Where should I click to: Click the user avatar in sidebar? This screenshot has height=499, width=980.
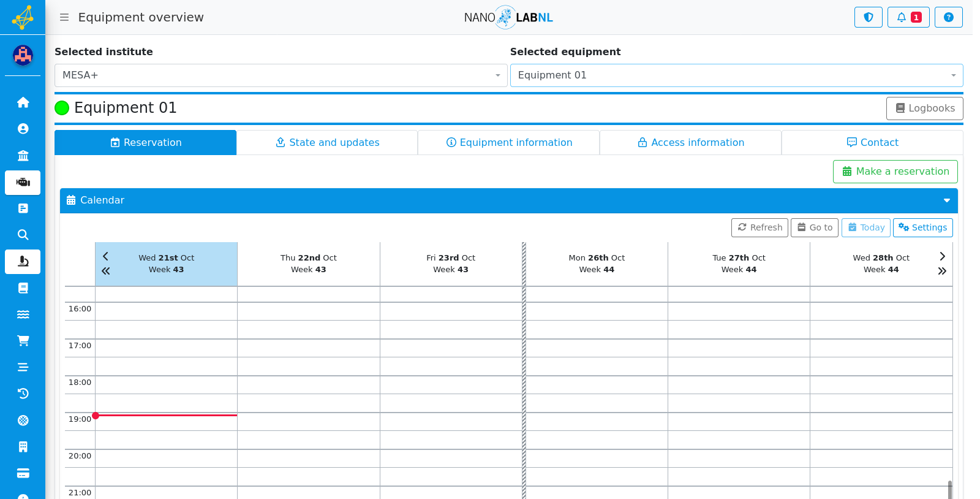tap(23, 56)
